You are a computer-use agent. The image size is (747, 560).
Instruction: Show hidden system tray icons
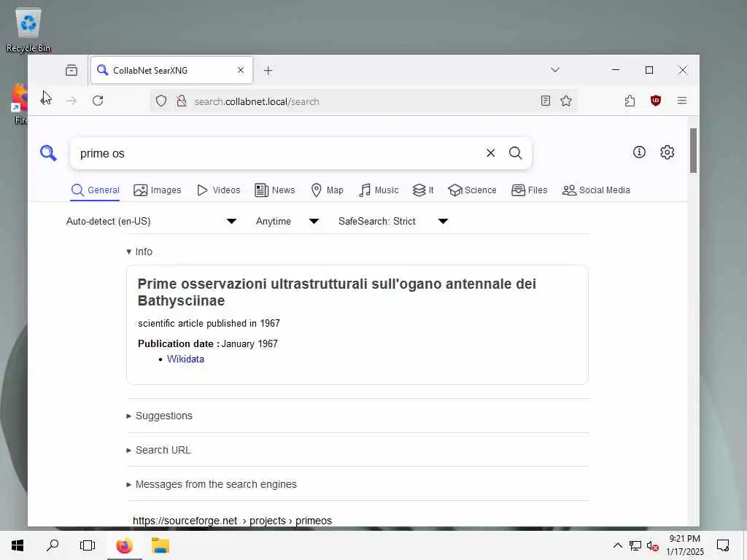pyautogui.click(x=617, y=545)
